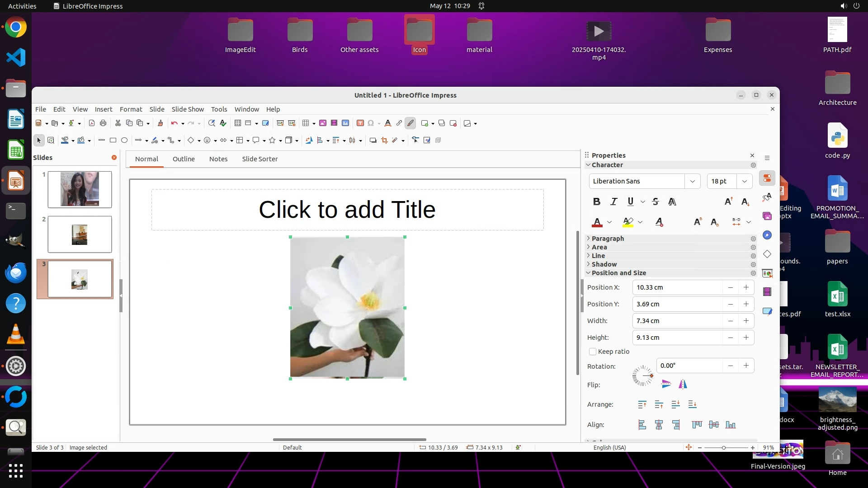Select the Rectangle shape tool
Screen dimensions: 868x488
[x=113, y=141]
